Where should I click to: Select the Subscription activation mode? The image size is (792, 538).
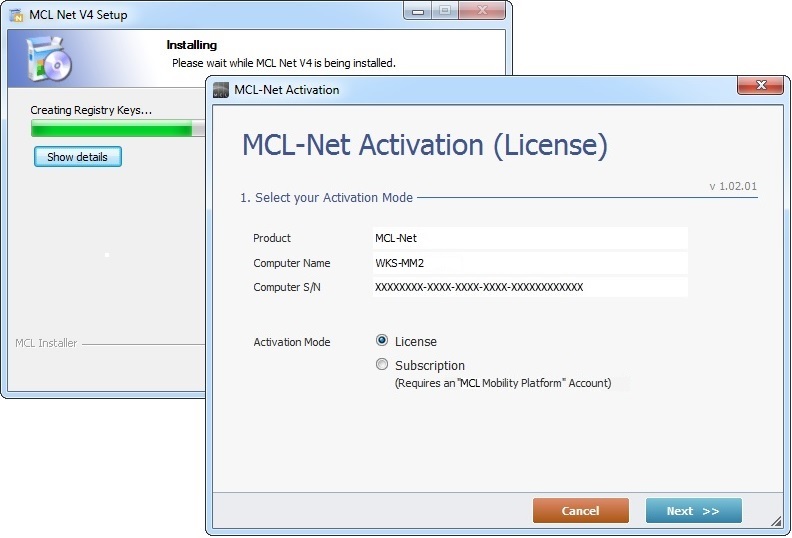coord(382,364)
